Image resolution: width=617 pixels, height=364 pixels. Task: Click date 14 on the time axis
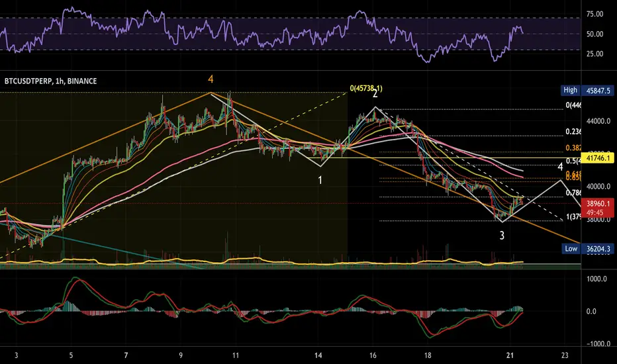pos(318,356)
